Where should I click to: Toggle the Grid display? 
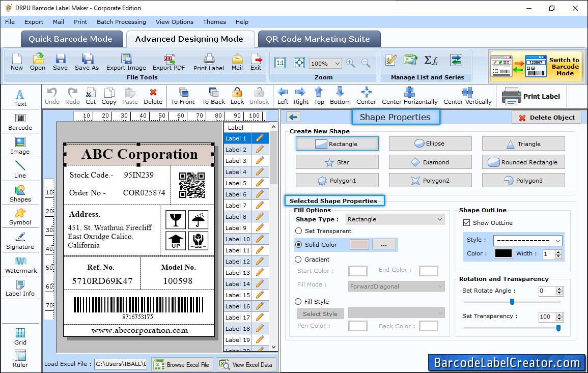(x=20, y=336)
